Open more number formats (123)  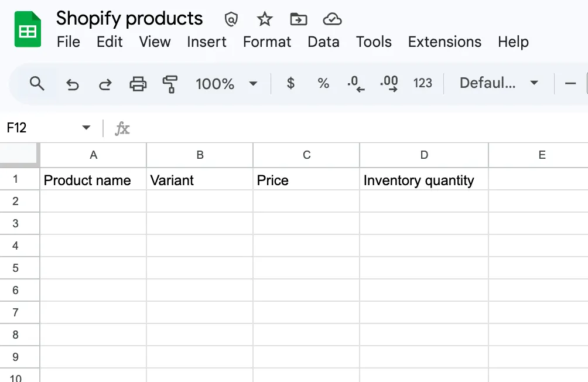click(x=423, y=83)
